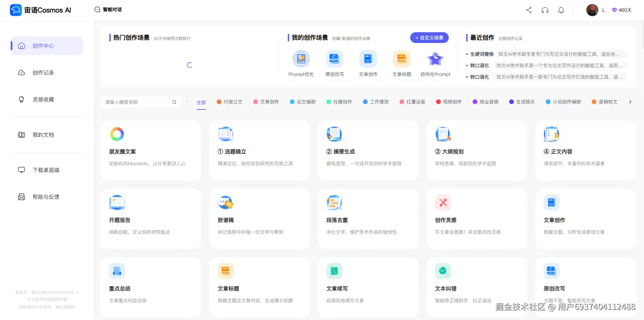Go to 创作中心 in sidebar

(47, 46)
